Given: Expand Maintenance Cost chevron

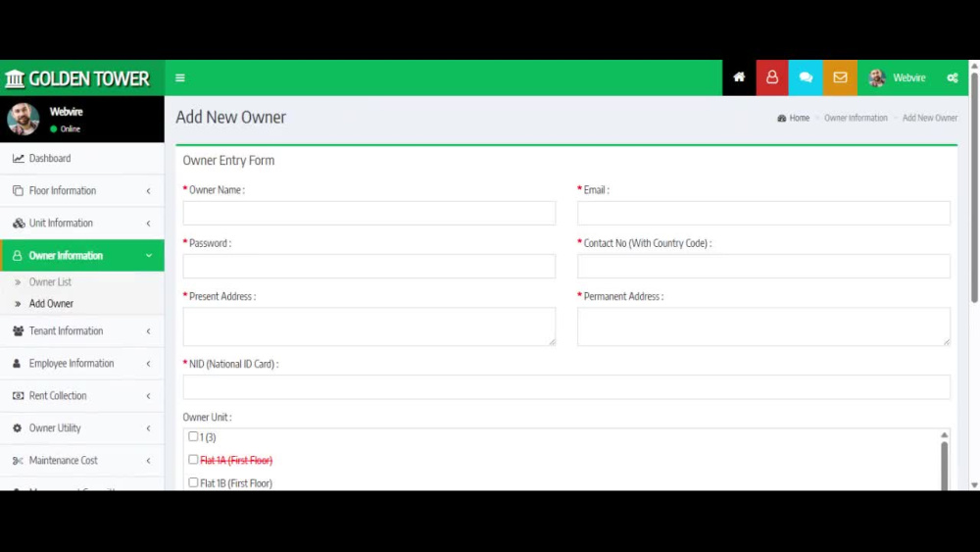Looking at the screenshot, I should pos(148,461).
